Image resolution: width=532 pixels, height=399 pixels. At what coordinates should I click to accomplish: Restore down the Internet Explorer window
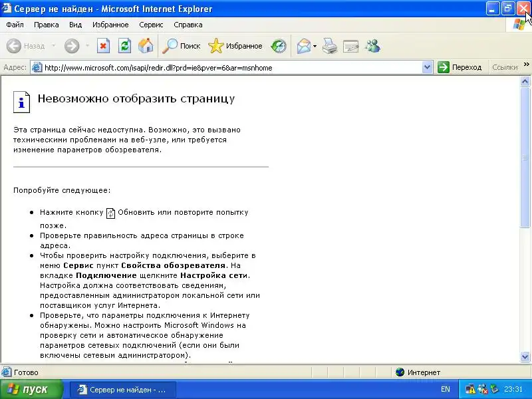coord(508,9)
